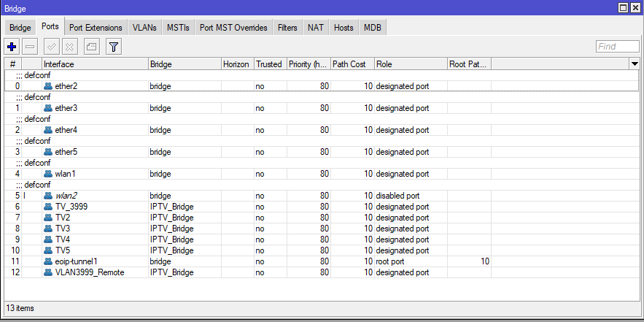
Task: Open the Port Extensions tab
Action: (96, 28)
